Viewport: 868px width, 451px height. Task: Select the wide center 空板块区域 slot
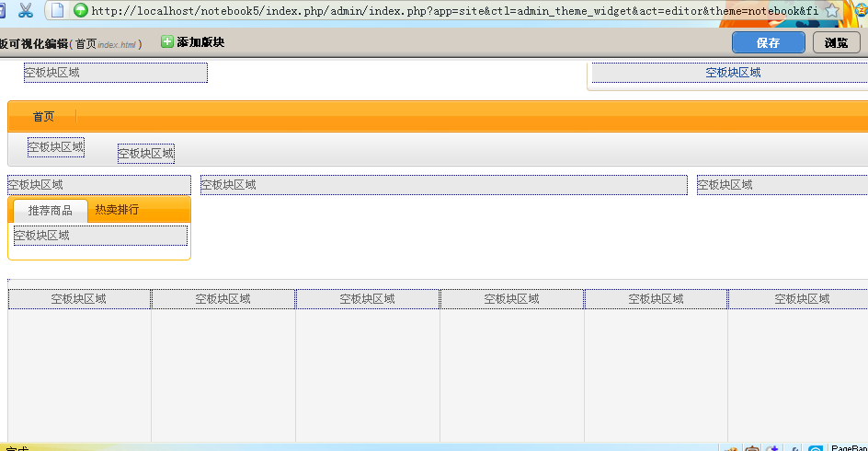click(443, 185)
